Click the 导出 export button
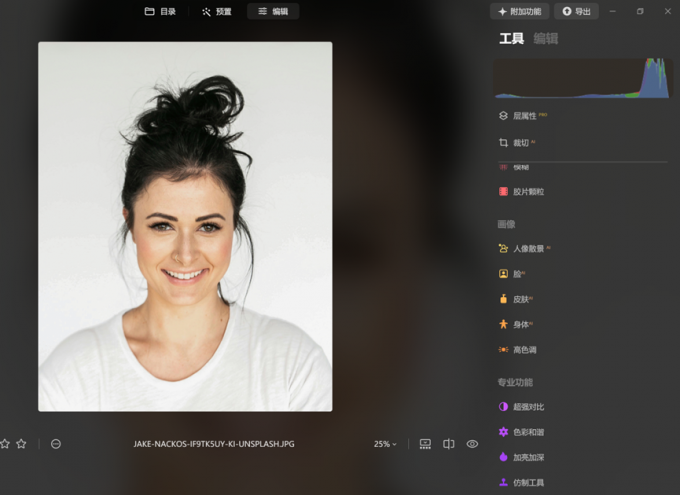Screen dimensions: 680x495 click(x=576, y=12)
